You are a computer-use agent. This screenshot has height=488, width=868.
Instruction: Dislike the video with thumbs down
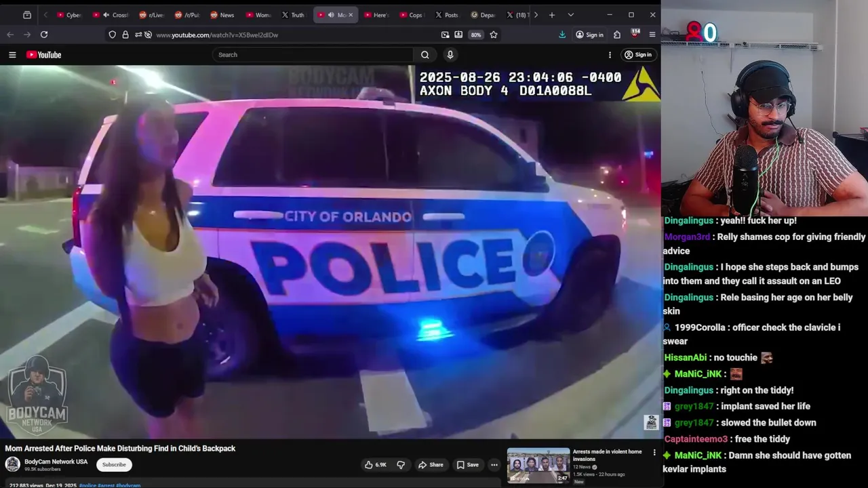pyautogui.click(x=401, y=465)
